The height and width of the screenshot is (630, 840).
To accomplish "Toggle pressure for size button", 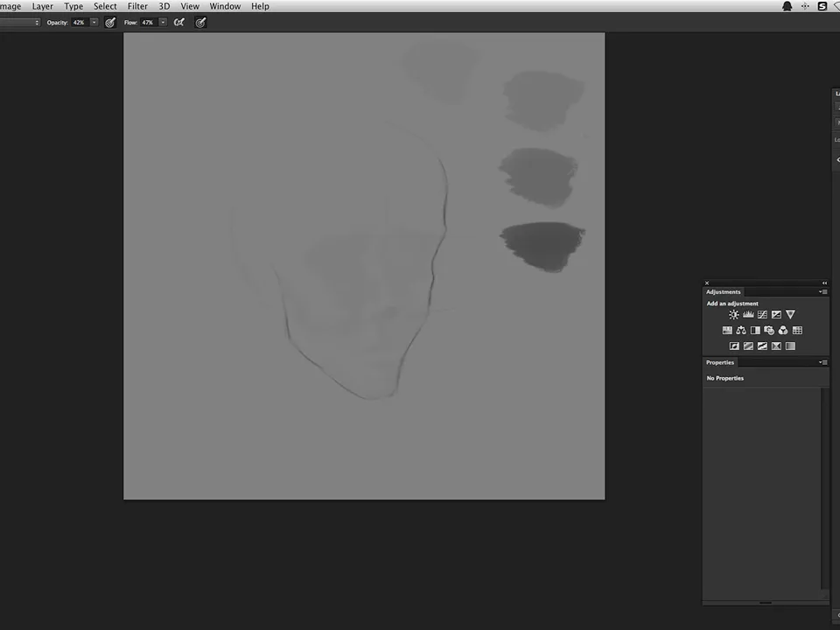I will point(200,23).
